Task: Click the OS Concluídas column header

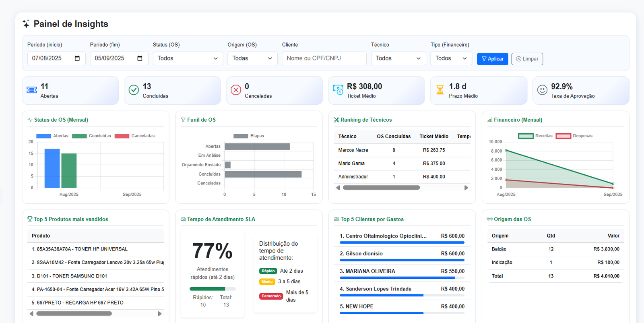Action: pyautogui.click(x=394, y=137)
